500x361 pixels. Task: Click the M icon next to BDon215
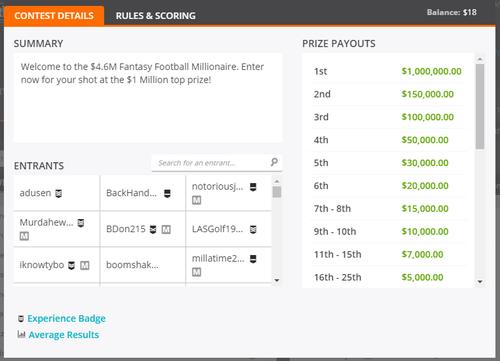tap(166, 229)
